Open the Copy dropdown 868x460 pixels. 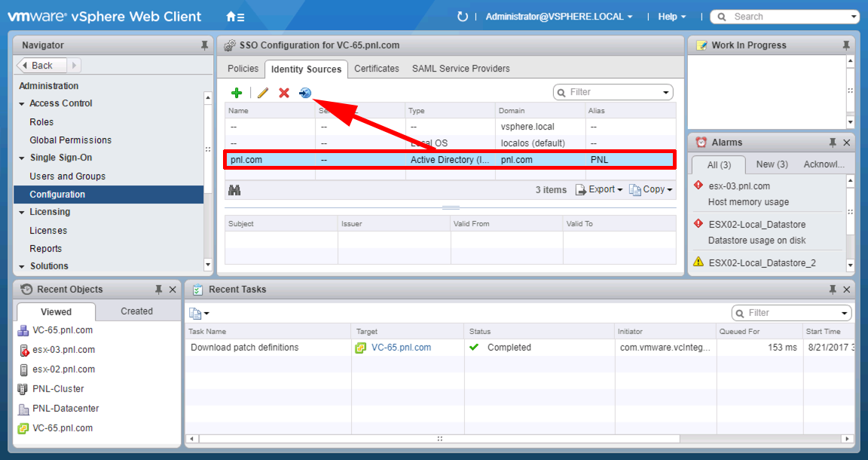[651, 189]
